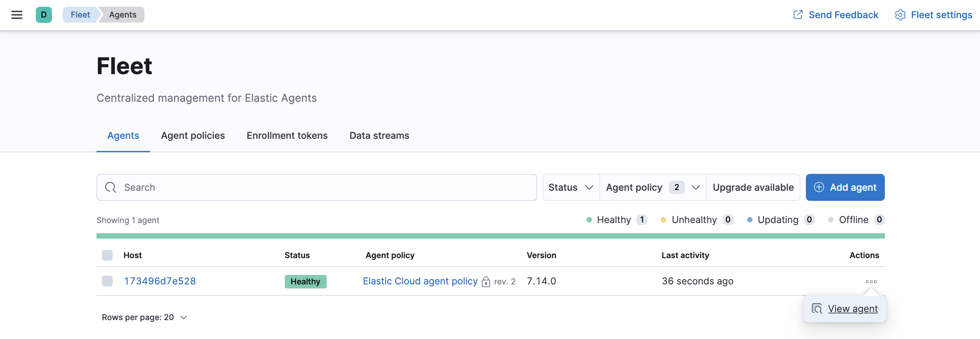Open the Enrollment tokens tab

[287, 136]
